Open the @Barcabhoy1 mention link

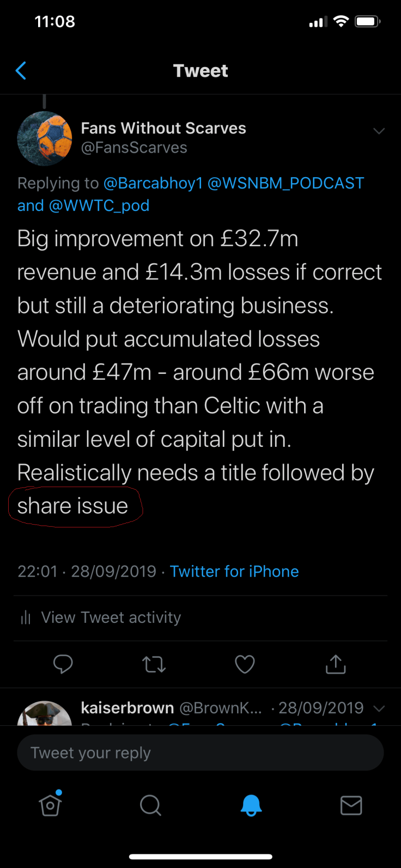click(153, 183)
